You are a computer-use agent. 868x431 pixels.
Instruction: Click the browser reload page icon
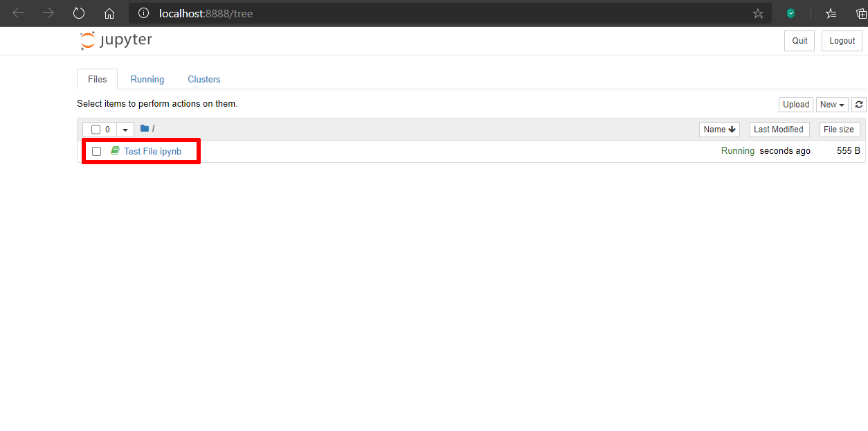coord(78,12)
